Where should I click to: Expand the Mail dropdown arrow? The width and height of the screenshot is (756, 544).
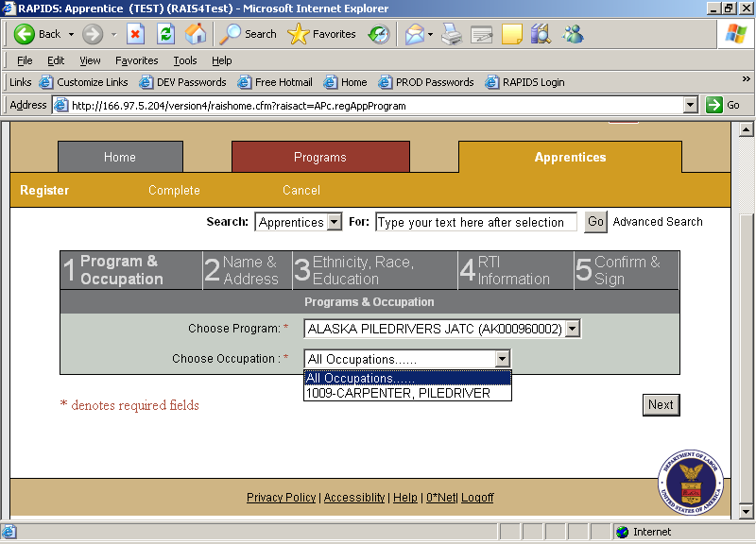point(430,34)
